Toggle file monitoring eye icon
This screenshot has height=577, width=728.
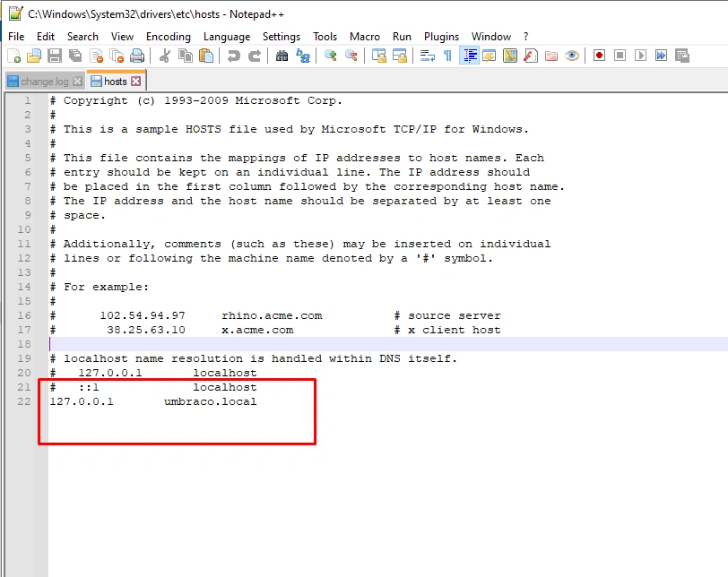click(572, 56)
